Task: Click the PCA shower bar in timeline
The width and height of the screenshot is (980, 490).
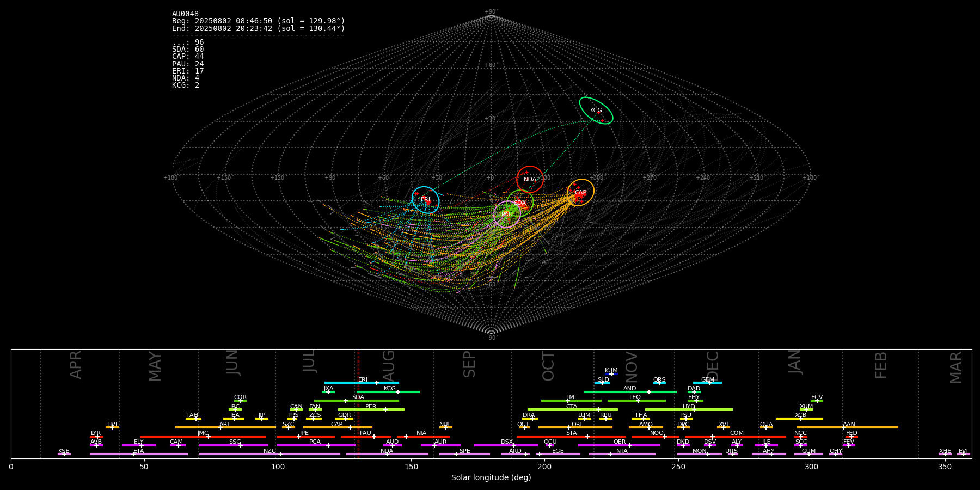Action: (x=316, y=445)
